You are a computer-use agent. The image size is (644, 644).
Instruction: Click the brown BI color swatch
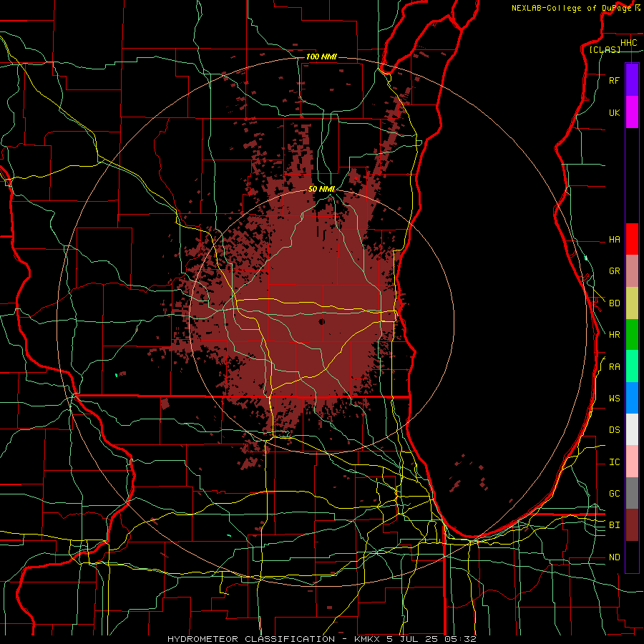coord(632,525)
